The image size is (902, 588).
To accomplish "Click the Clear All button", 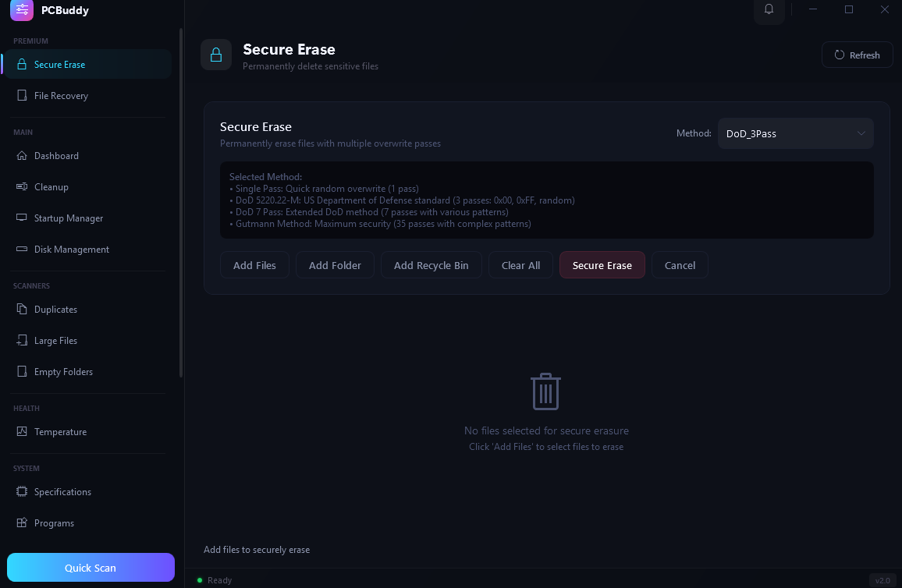I will 520,265.
